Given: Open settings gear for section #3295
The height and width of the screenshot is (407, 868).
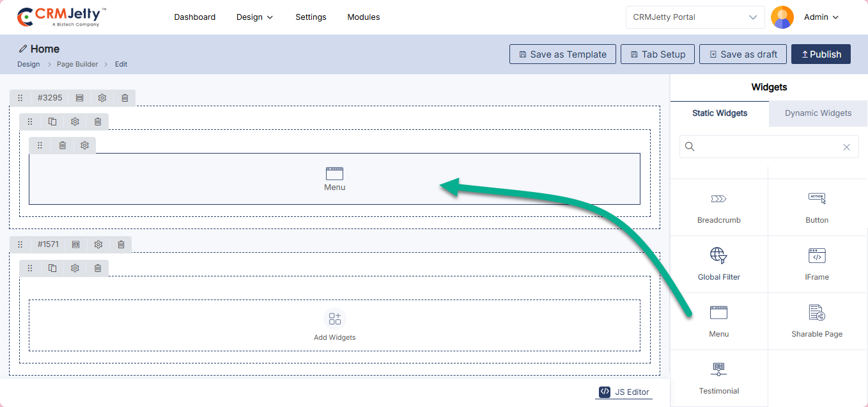Looking at the screenshot, I should 102,98.
